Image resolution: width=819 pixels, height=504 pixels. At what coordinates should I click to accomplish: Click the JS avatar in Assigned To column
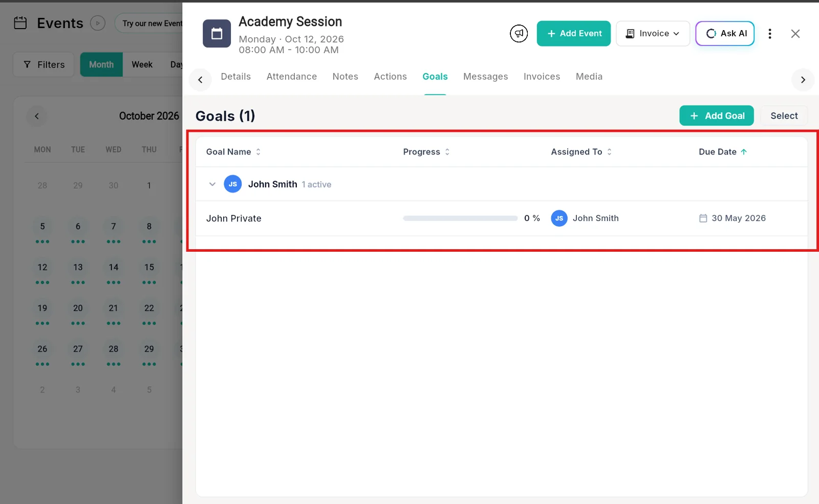tap(559, 218)
